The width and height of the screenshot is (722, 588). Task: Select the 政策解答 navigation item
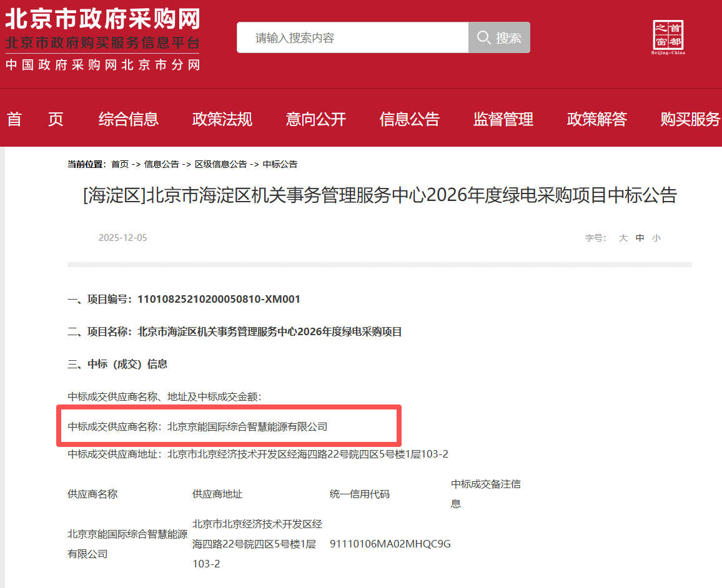(x=597, y=119)
